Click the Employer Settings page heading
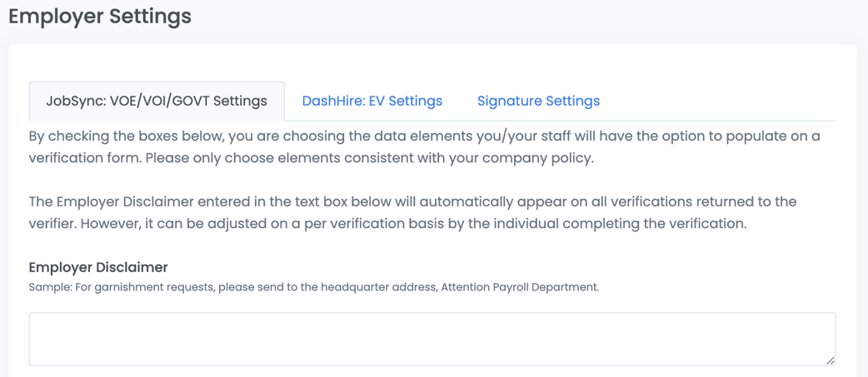The width and height of the screenshot is (868, 377). (x=100, y=16)
